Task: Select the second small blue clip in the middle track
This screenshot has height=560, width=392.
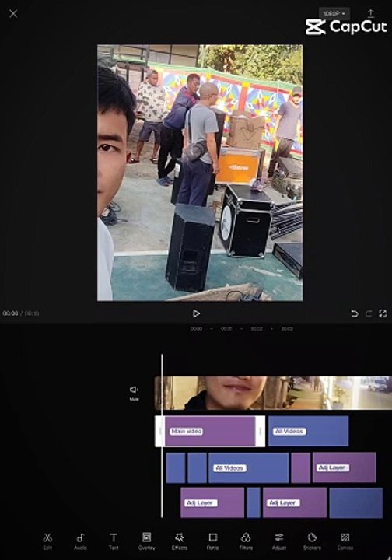Action: point(197,467)
